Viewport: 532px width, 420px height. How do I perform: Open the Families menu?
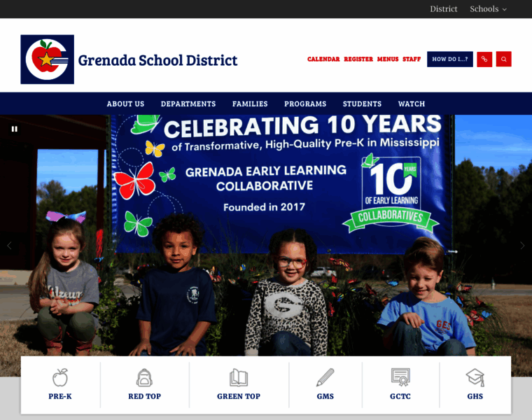pyautogui.click(x=250, y=104)
